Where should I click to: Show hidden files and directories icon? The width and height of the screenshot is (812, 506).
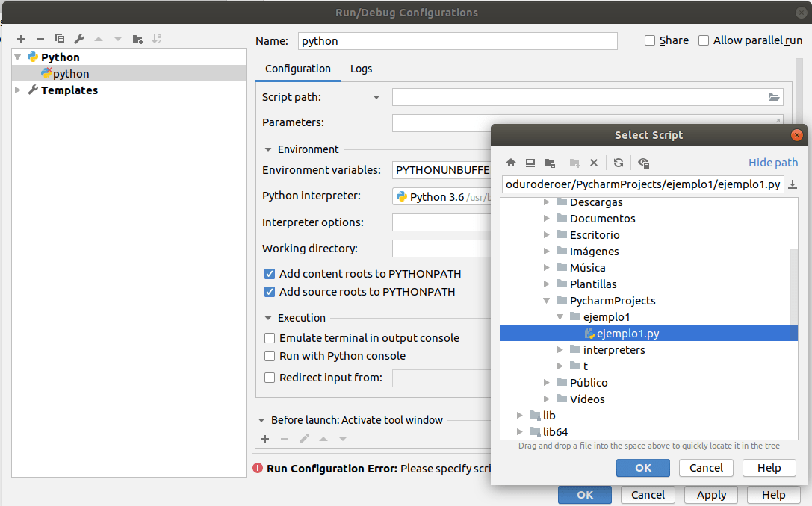644,163
